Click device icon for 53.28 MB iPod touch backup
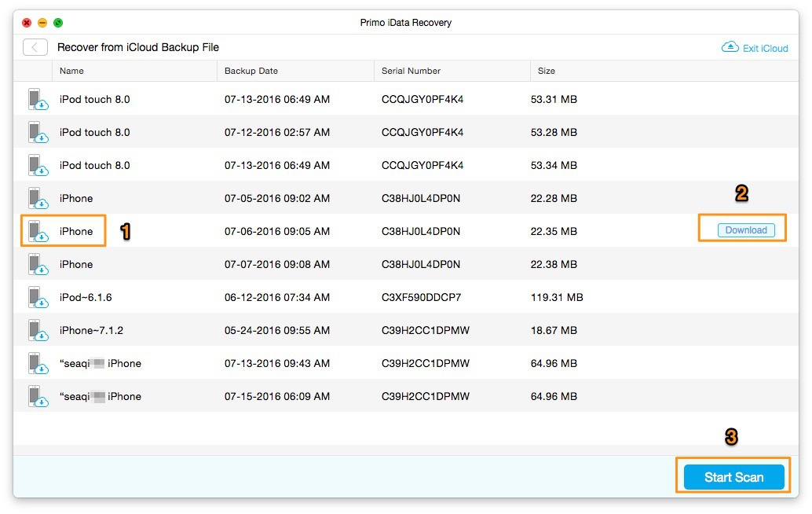The height and width of the screenshot is (514, 812). (38, 133)
